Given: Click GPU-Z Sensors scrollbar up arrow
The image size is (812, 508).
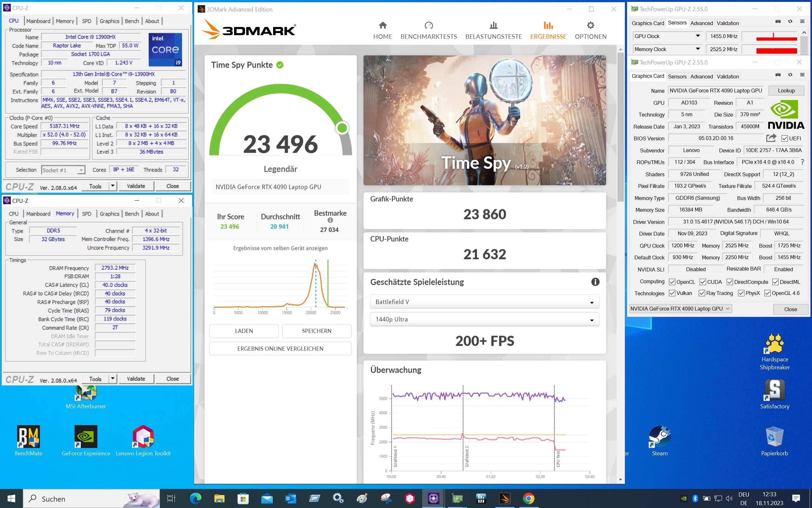Looking at the screenshot, I should 804,33.
